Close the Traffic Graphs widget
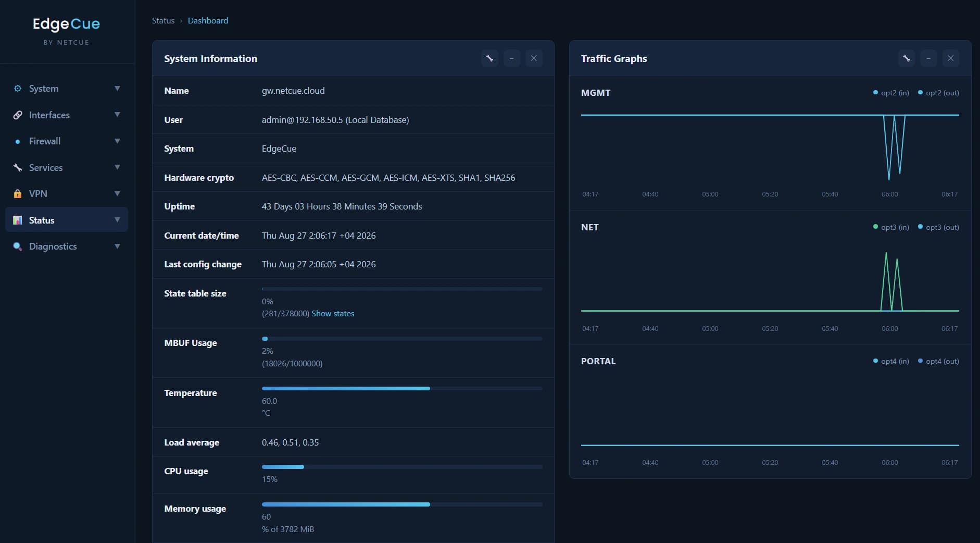Image resolution: width=980 pixels, height=543 pixels. tap(951, 58)
